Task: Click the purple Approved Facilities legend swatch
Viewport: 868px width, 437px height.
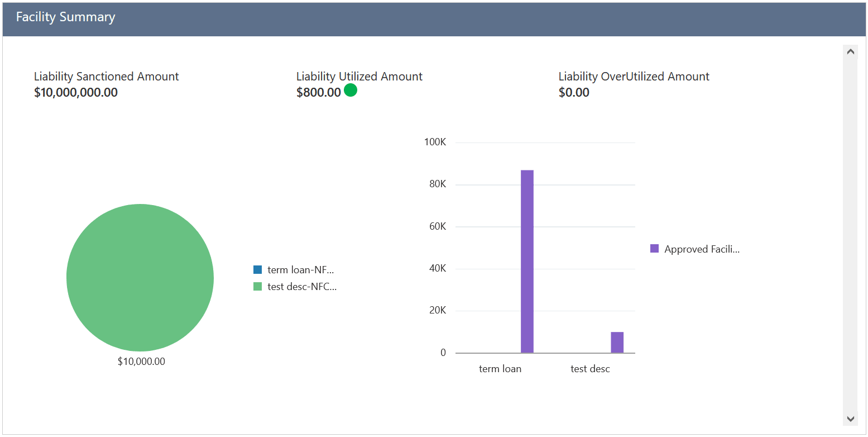Action: (x=654, y=248)
